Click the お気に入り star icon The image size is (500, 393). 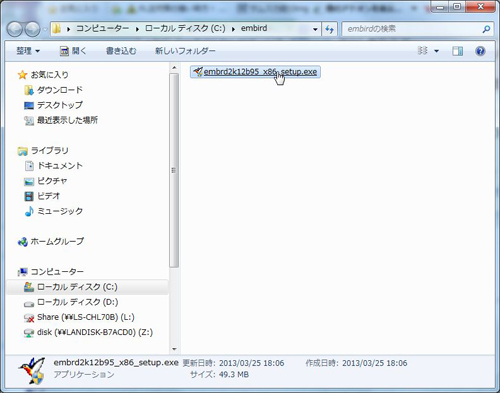click(22, 75)
